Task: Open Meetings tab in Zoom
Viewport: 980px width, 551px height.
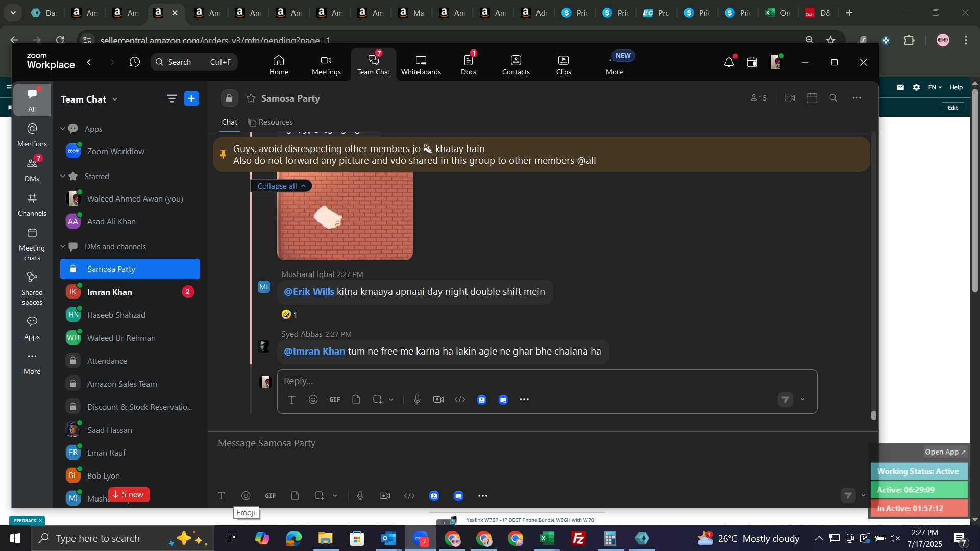Action: click(x=326, y=65)
